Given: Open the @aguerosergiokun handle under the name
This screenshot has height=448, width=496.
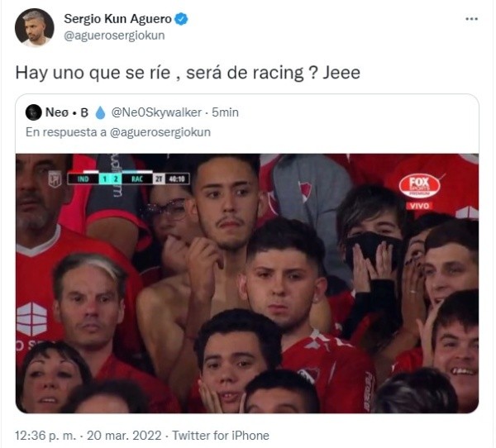Looking at the screenshot, I should pos(114,36).
